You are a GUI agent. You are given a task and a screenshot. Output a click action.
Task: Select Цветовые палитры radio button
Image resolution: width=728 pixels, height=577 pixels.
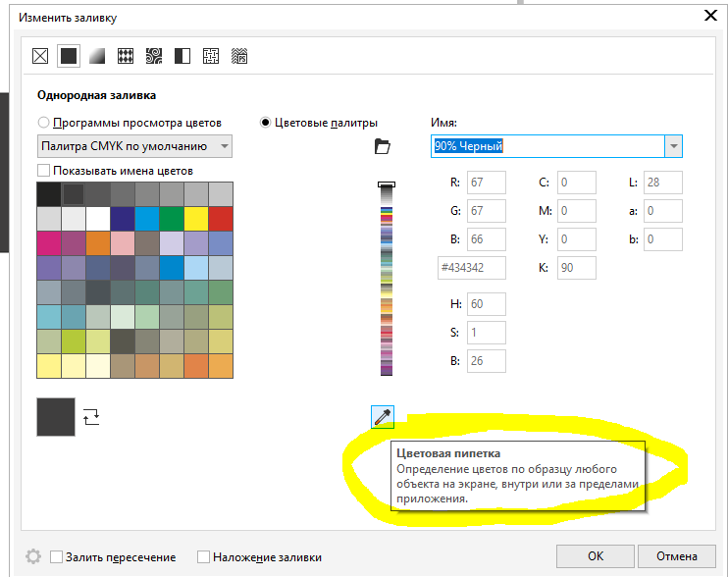(265, 123)
